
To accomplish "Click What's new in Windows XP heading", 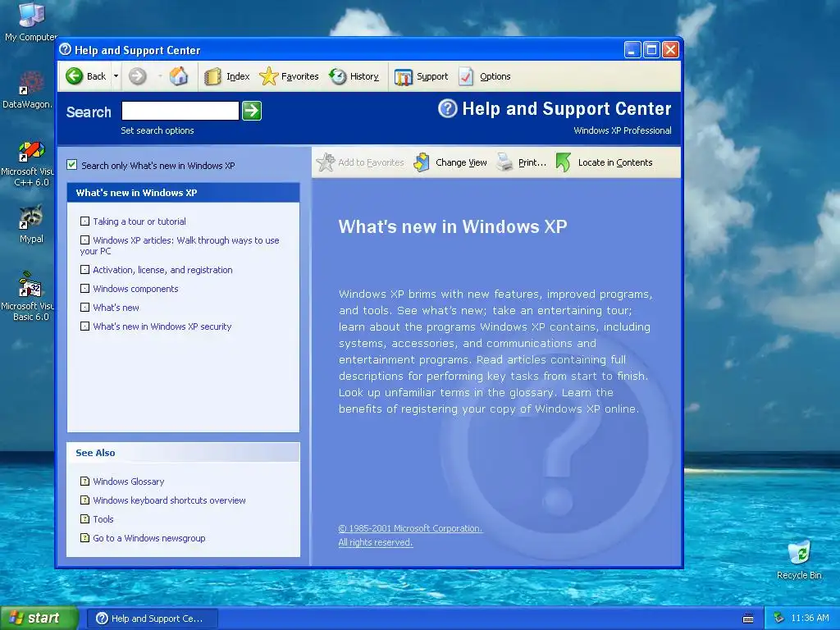I will 453,226.
